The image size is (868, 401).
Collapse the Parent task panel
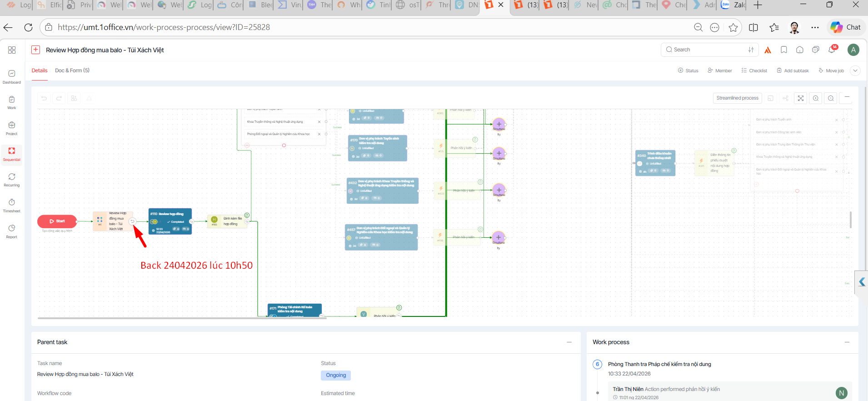coord(569,342)
